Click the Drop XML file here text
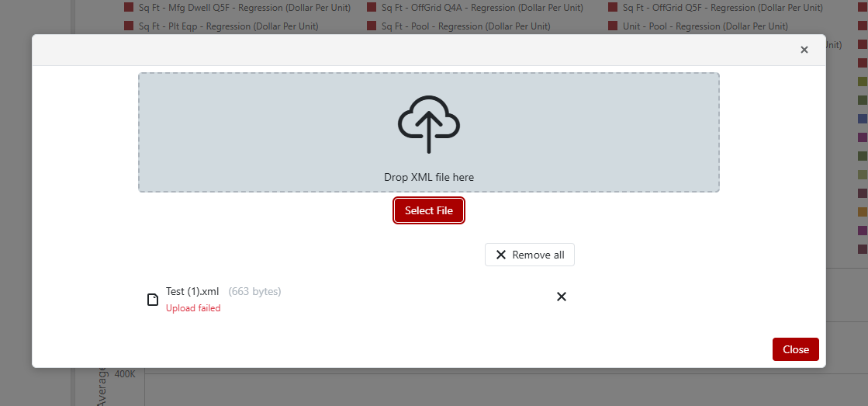 coord(429,177)
